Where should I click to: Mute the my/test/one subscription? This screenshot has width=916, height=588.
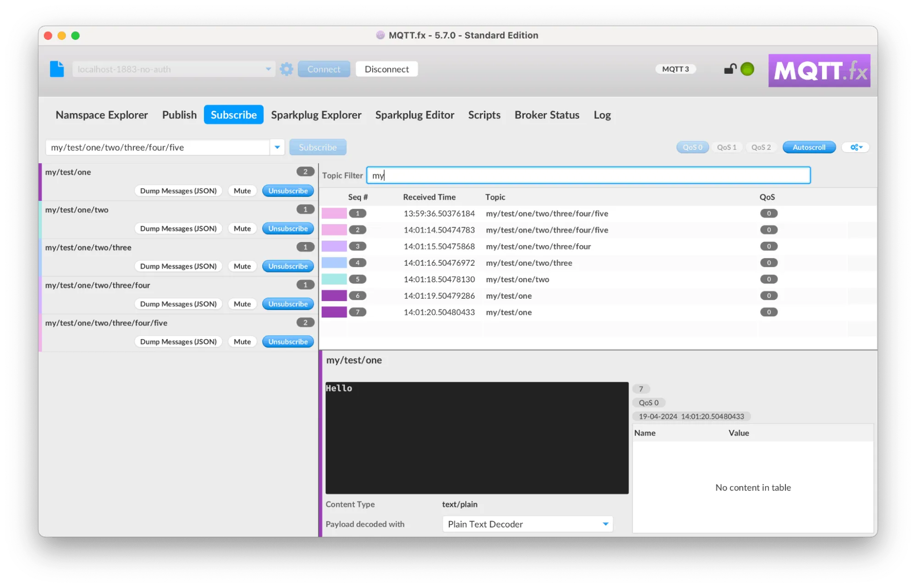pyautogui.click(x=242, y=191)
